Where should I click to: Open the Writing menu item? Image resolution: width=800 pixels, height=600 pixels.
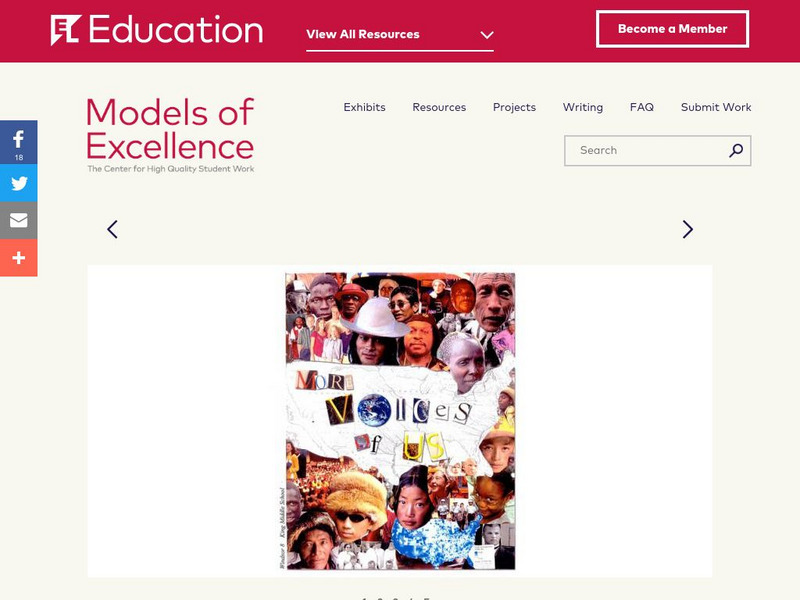click(582, 107)
